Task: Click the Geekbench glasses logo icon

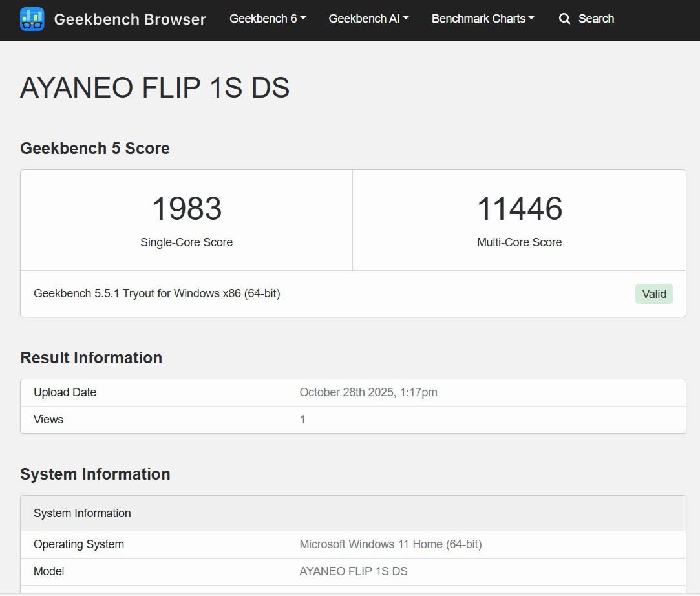Action: coord(32,19)
